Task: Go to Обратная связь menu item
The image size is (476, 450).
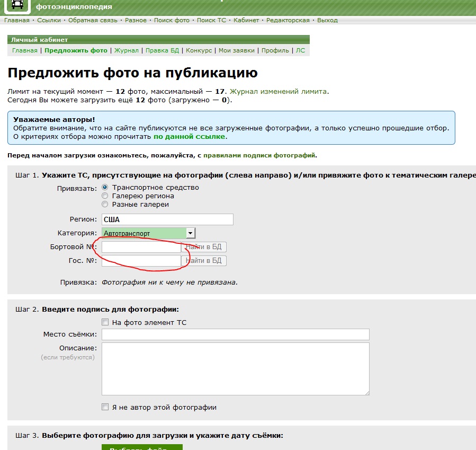Action: (93, 20)
